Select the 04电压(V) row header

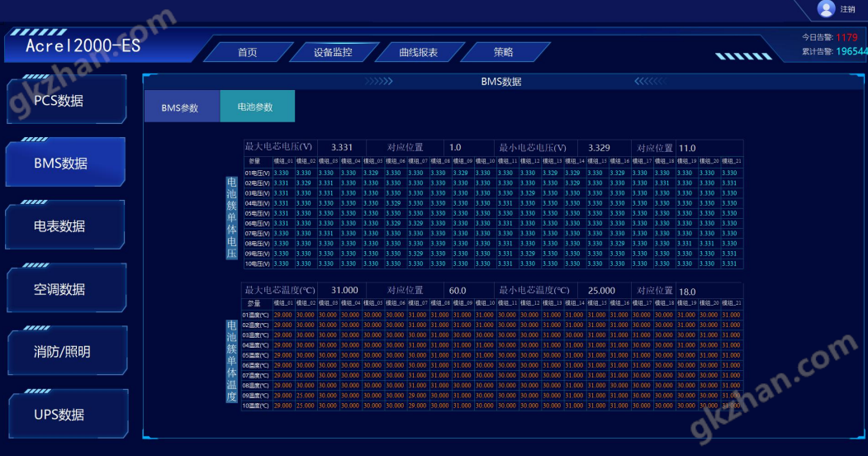257,203
